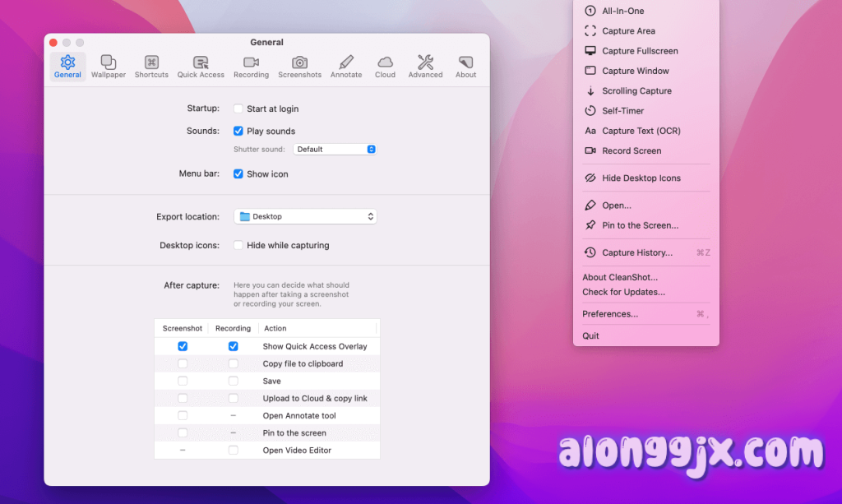
Task: Open the Shortcuts preferences pane
Action: (x=151, y=66)
